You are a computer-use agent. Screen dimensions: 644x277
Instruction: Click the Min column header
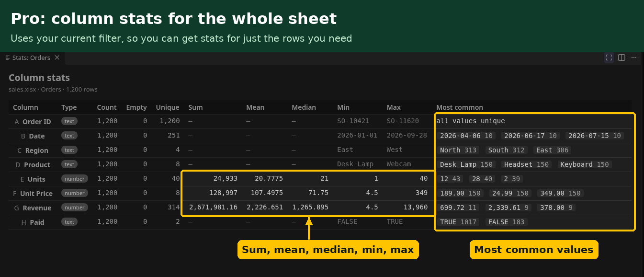tap(343, 107)
